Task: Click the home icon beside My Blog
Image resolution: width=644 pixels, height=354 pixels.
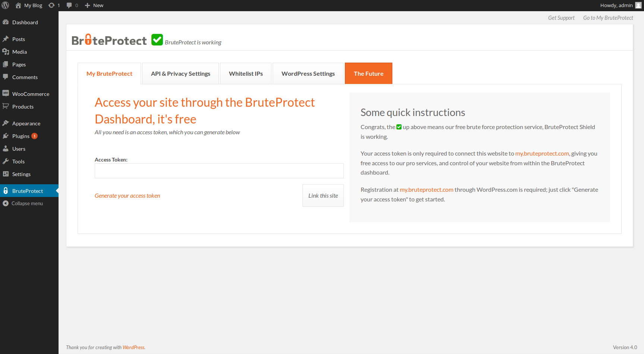Action: click(18, 5)
